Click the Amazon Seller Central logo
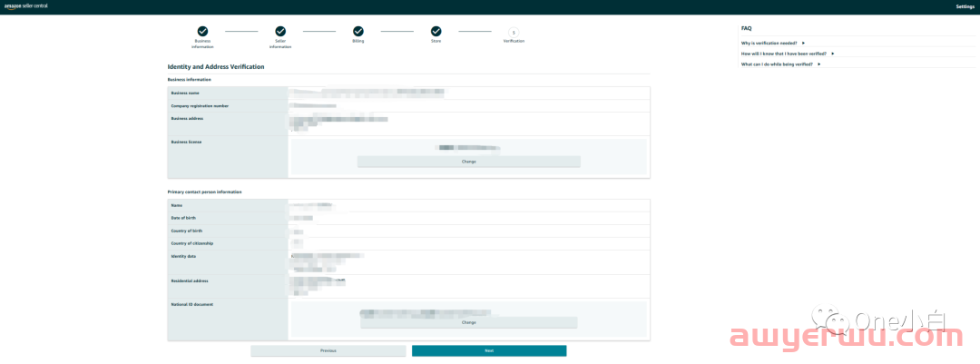The image size is (980, 364). (28, 5)
